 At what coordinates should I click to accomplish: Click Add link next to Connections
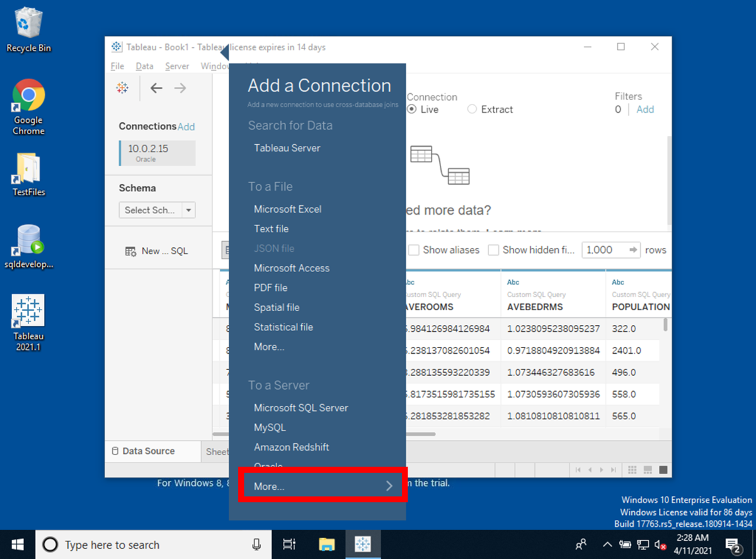(186, 127)
